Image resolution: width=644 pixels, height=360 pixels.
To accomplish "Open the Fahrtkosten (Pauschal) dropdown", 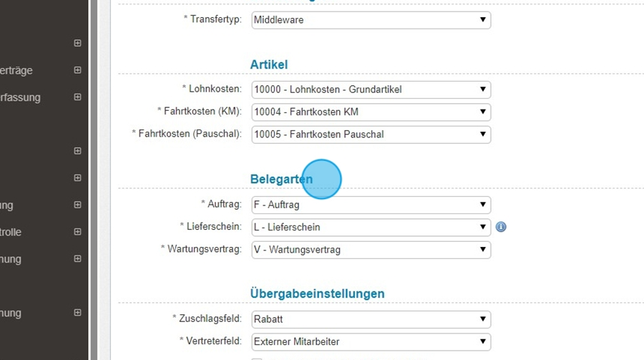I will [x=371, y=134].
